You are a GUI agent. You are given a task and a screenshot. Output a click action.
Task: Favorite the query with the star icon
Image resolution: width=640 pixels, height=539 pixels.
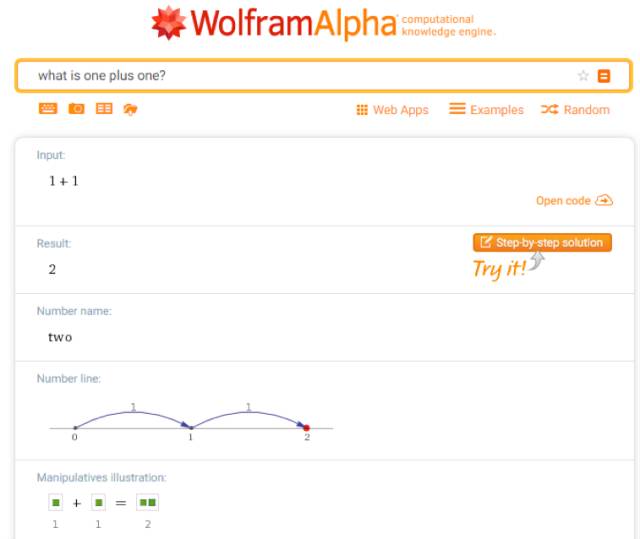pyautogui.click(x=583, y=75)
